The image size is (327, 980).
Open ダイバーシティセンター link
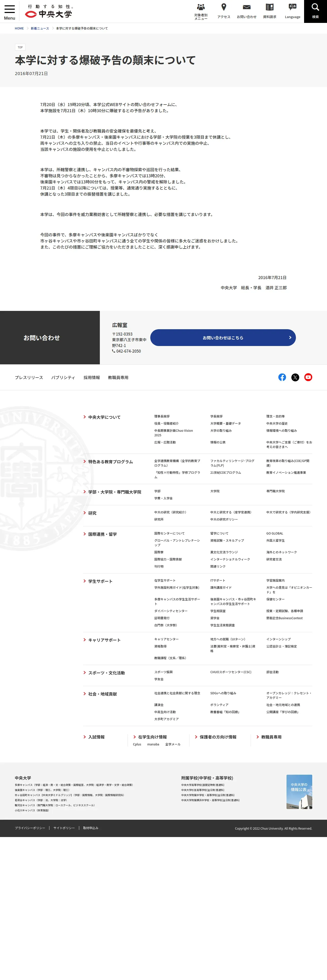point(171,611)
